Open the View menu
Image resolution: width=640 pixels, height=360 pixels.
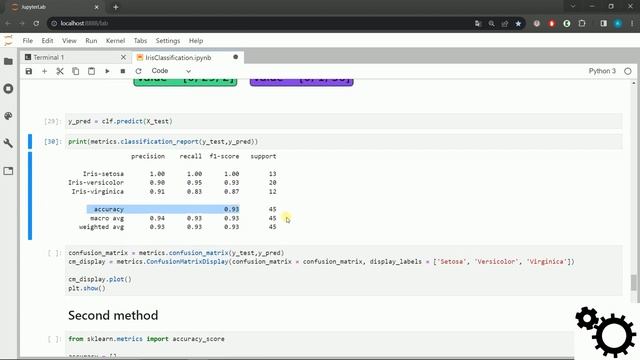pyautogui.click(x=69, y=41)
